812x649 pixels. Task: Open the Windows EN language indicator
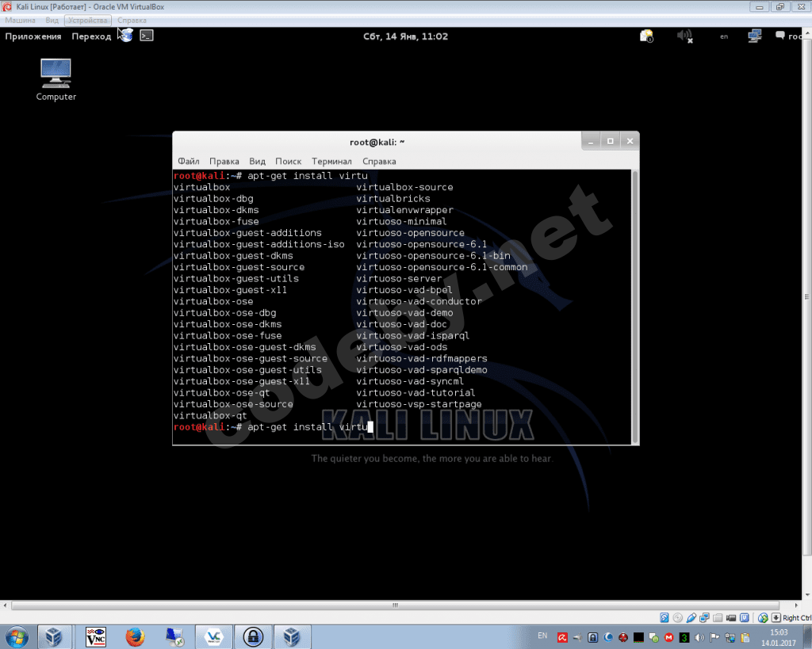[x=542, y=636]
